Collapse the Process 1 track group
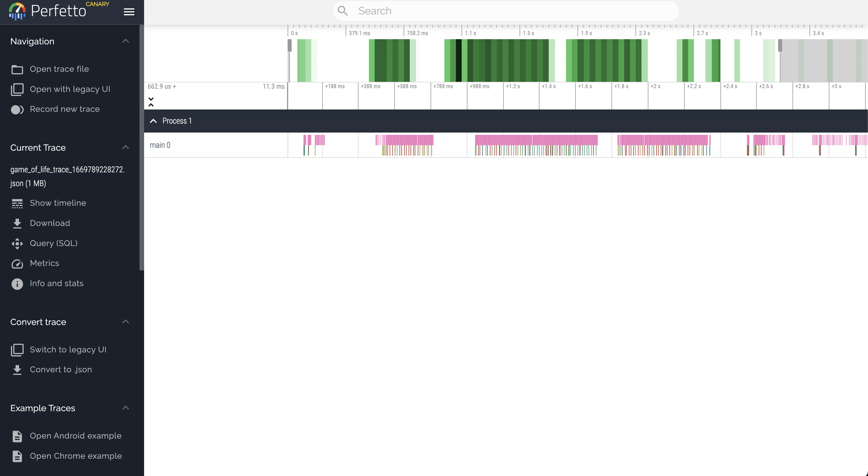This screenshot has height=476, width=868. tap(153, 121)
